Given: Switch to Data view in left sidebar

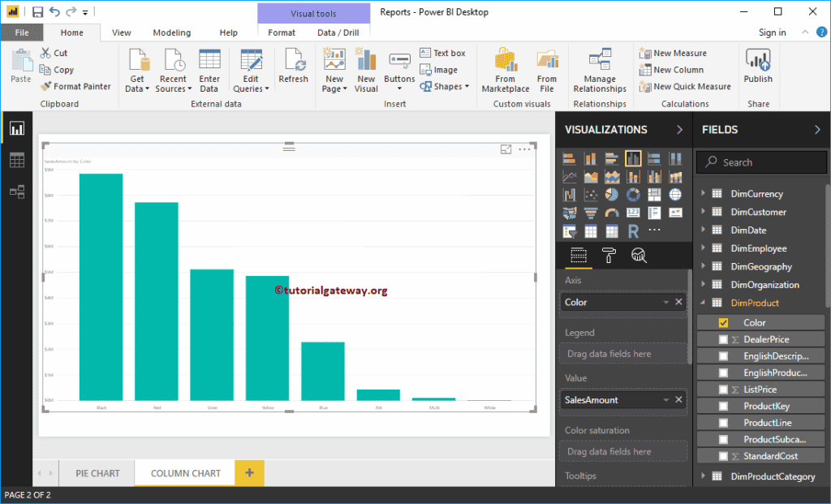Looking at the screenshot, I should 17,160.
